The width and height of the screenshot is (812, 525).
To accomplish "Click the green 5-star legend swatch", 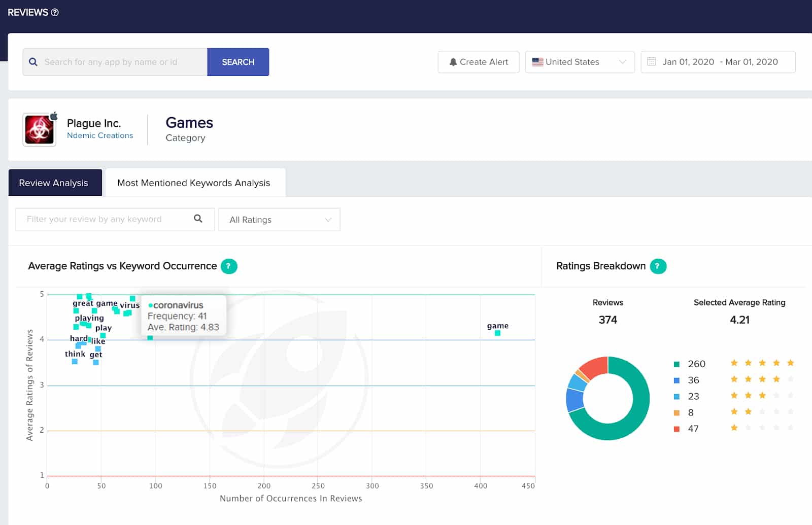I will click(676, 364).
